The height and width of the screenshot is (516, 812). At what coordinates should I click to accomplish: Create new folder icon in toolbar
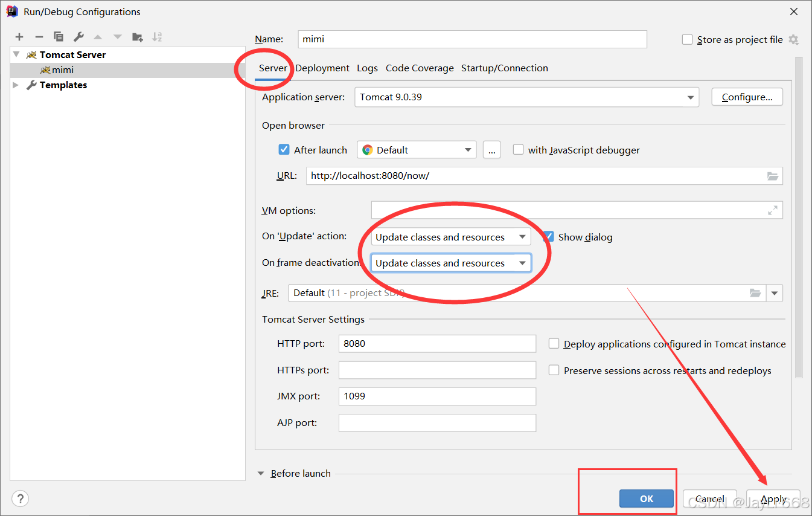click(138, 37)
